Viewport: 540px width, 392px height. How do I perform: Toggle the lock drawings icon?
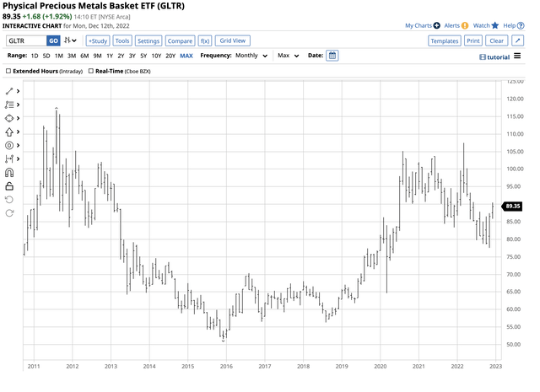coord(9,186)
